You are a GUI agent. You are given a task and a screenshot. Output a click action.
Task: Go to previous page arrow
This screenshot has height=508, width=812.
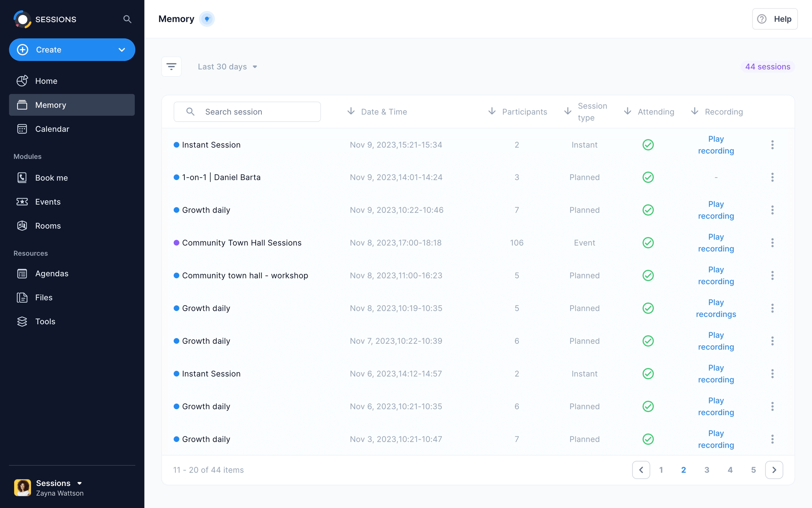pyautogui.click(x=641, y=470)
